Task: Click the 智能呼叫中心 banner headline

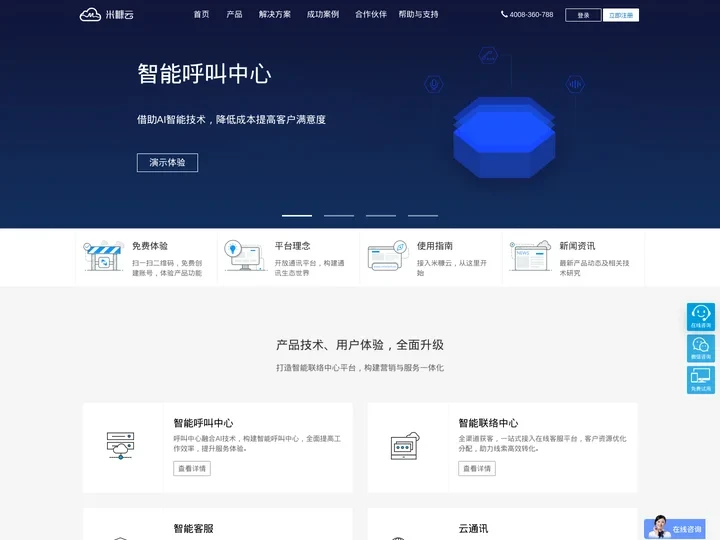Action: [x=204, y=74]
